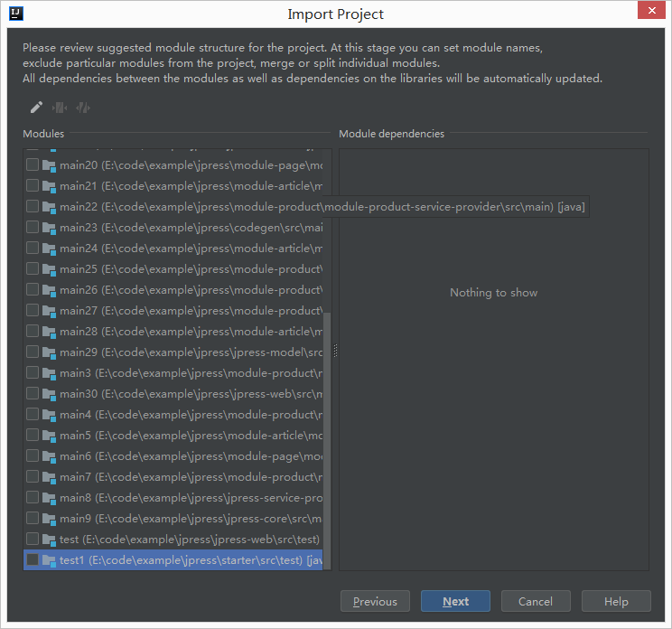Click the pencil rename module icon

tap(36, 108)
